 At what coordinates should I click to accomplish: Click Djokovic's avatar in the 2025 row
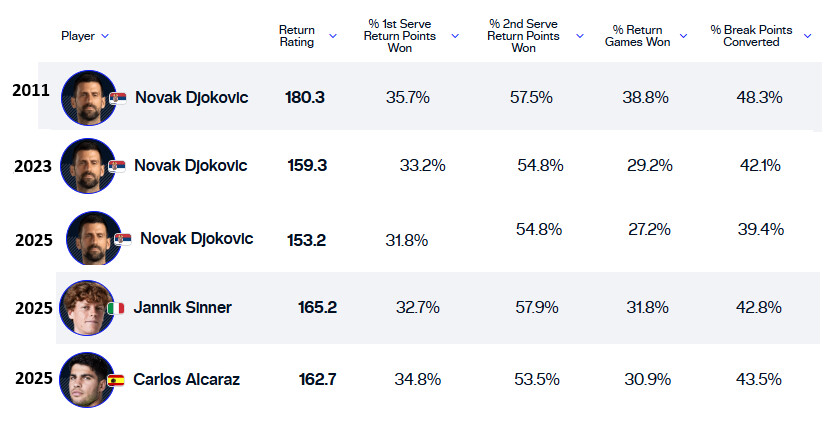93,239
